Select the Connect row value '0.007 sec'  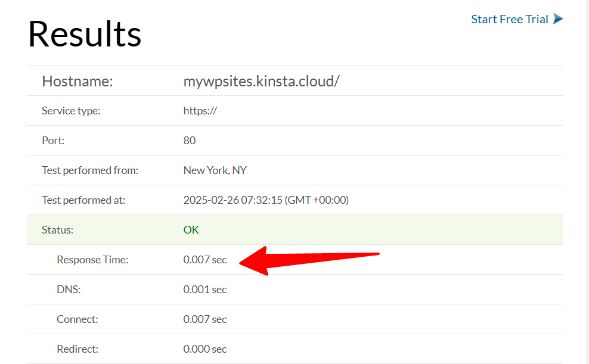pyautogui.click(x=205, y=319)
